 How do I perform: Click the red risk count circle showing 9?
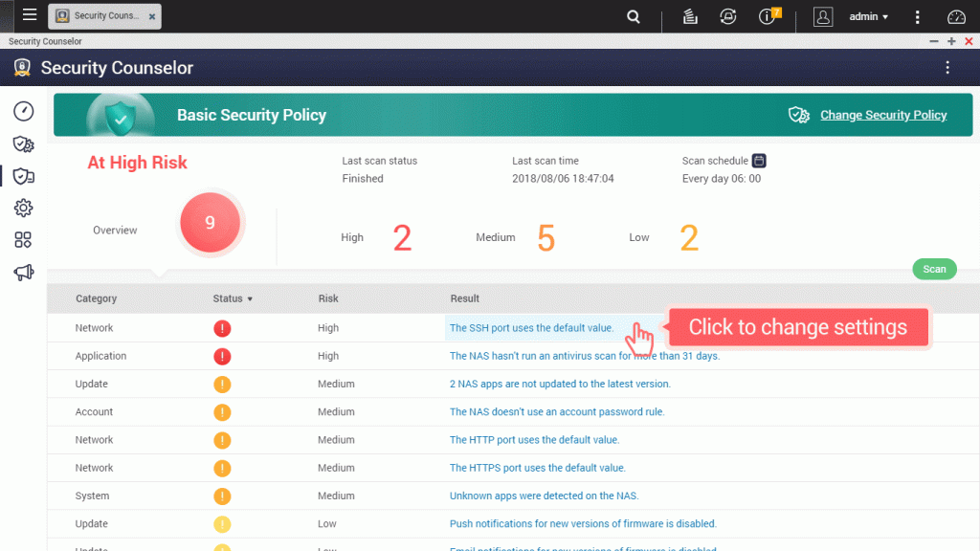click(x=211, y=223)
